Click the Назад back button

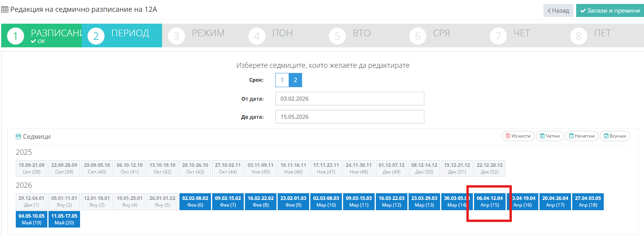click(x=558, y=11)
